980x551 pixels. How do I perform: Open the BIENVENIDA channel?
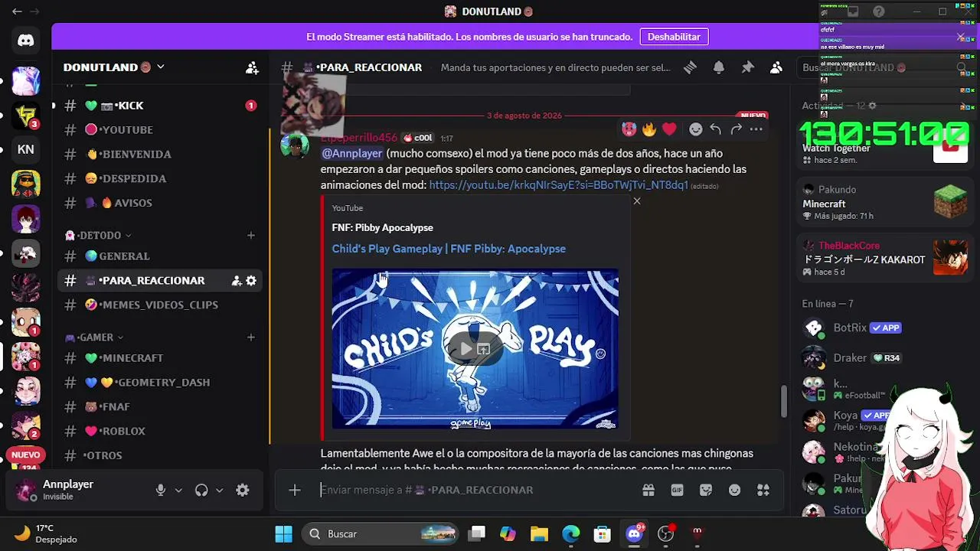(x=159, y=155)
